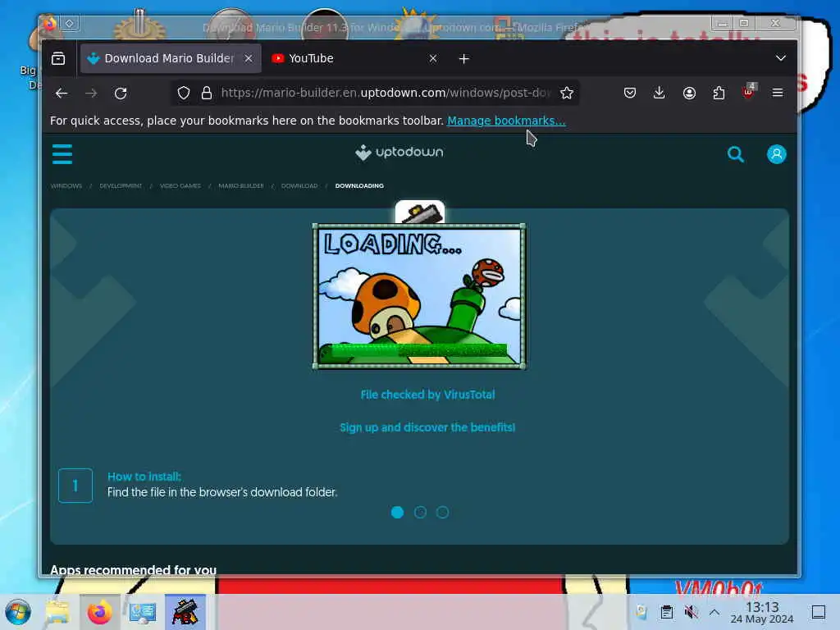
Task: Open the Windows Start menu
Action: 18,612
